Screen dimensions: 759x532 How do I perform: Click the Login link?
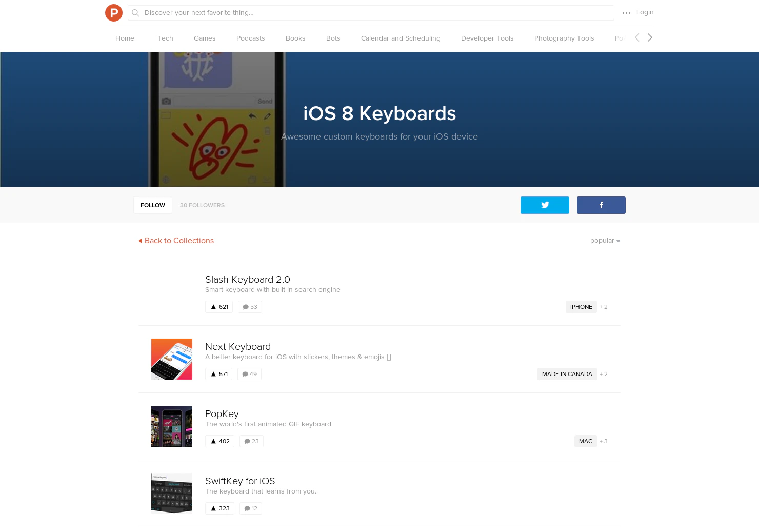[x=645, y=12]
